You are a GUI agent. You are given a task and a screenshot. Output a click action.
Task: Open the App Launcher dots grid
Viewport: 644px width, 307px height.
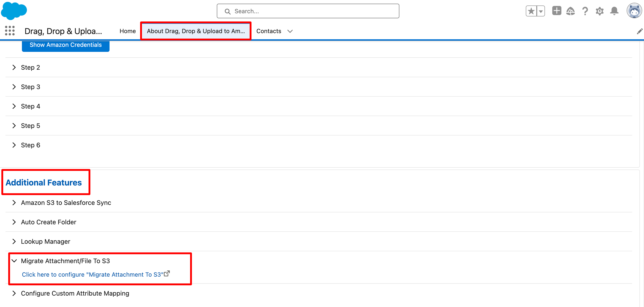coord(10,31)
